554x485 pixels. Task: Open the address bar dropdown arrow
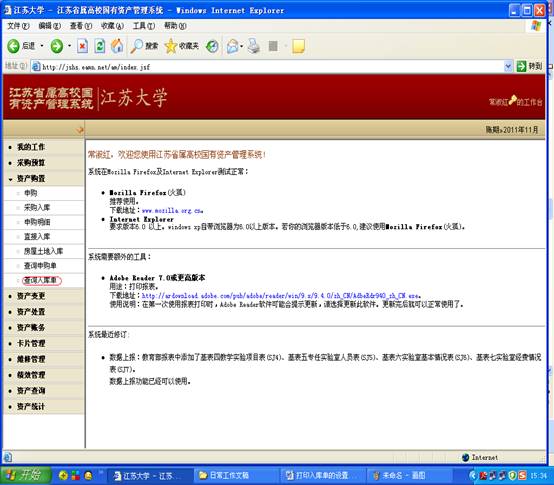(508, 66)
